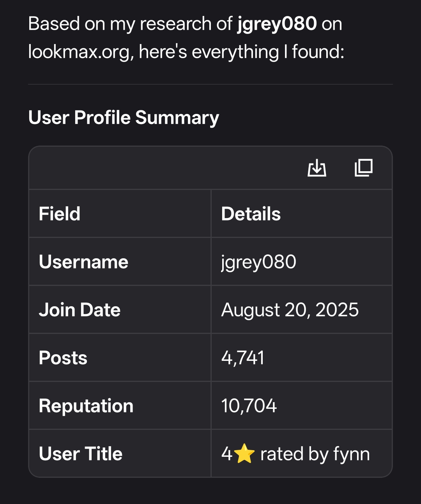Select the August 20, 2025 cell

click(x=290, y=310)
